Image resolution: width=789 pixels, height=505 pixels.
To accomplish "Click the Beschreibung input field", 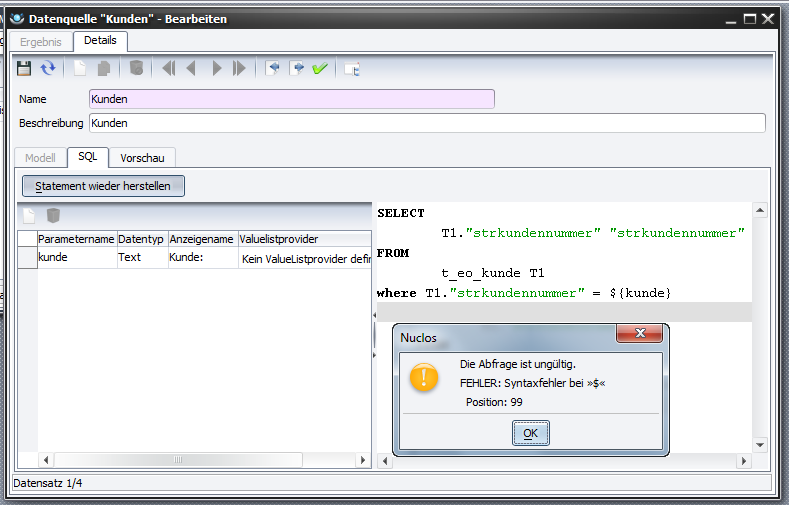I will point(427,123).
